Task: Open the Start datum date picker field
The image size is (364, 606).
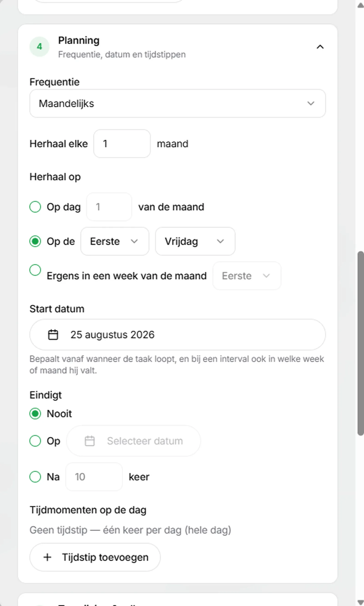Action: click(178, 335)
